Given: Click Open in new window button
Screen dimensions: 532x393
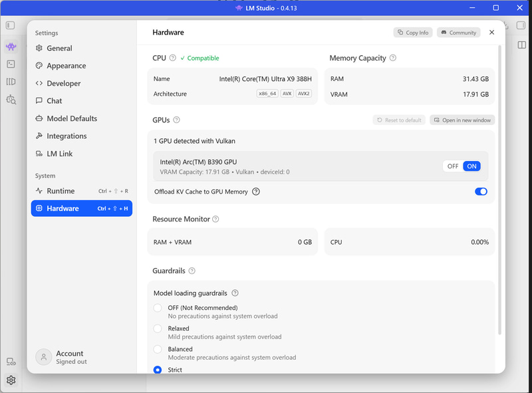Looking at the screenshot, I should click(462, 120).
